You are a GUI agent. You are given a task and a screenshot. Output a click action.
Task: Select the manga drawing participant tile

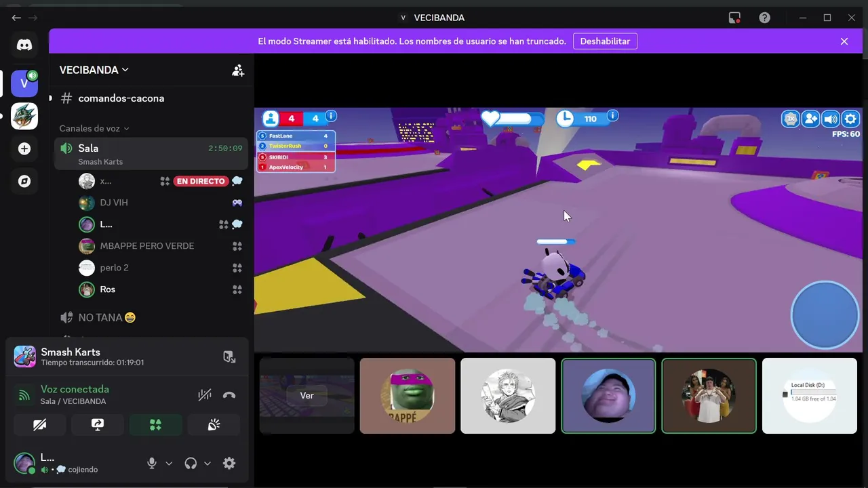click(508, 396)
